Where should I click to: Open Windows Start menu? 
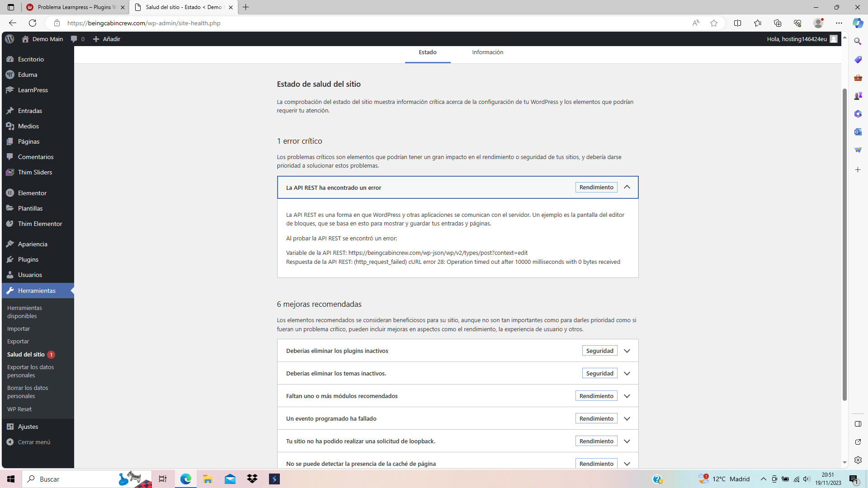tap(11, 479)
